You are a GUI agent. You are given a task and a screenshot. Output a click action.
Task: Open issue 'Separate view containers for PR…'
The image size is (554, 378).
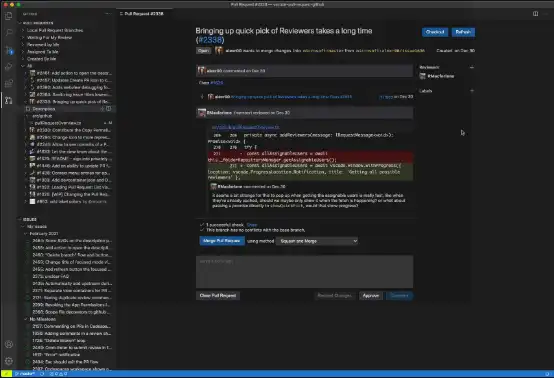click(x=72, y=290)
